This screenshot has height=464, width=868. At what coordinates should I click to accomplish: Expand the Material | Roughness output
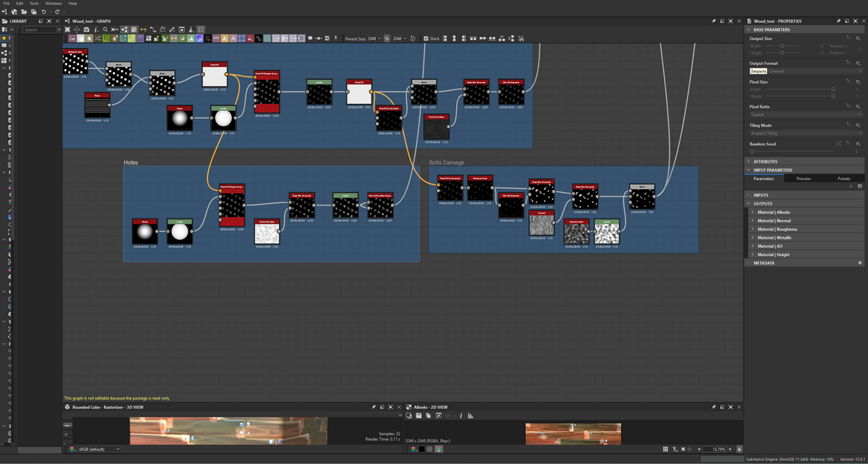click(752, 229)
